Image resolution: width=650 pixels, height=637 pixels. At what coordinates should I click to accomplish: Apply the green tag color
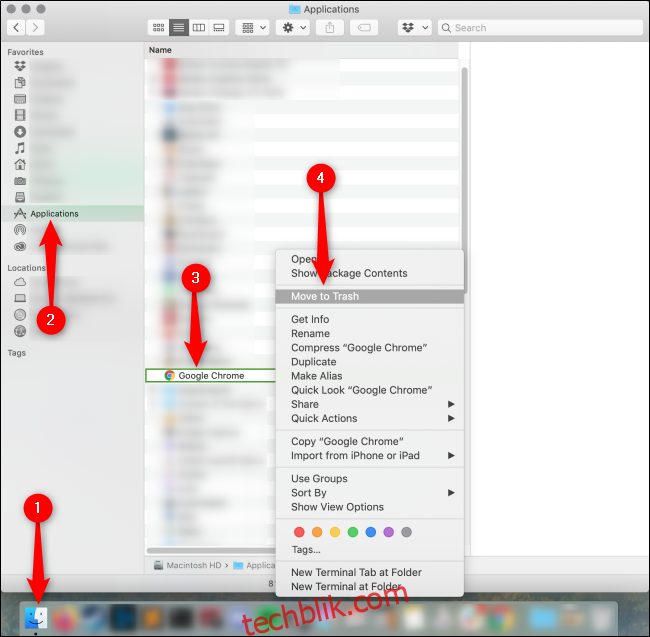pyautogui.click(x=353, y=532)
